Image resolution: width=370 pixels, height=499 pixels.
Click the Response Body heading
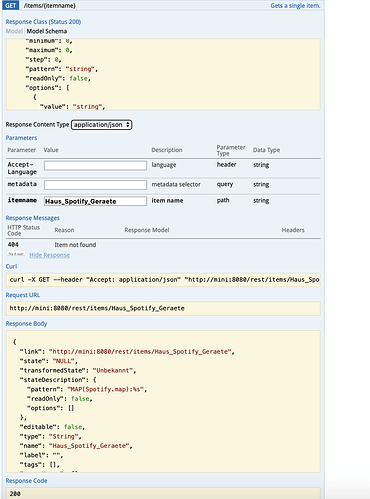(26, 324)
